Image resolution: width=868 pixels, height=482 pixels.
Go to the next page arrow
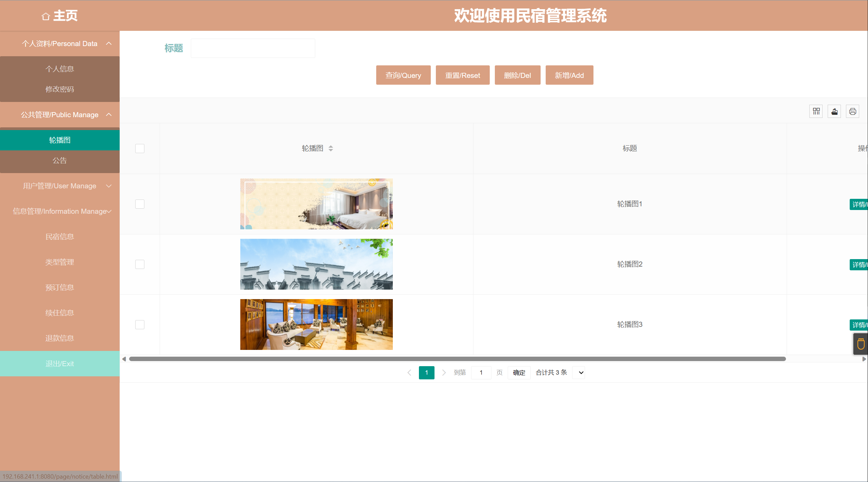pyautogui.click(x=444, y=373)
